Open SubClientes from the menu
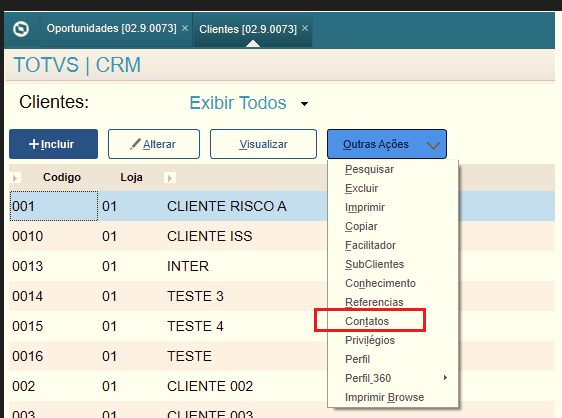 pos(374,264)
